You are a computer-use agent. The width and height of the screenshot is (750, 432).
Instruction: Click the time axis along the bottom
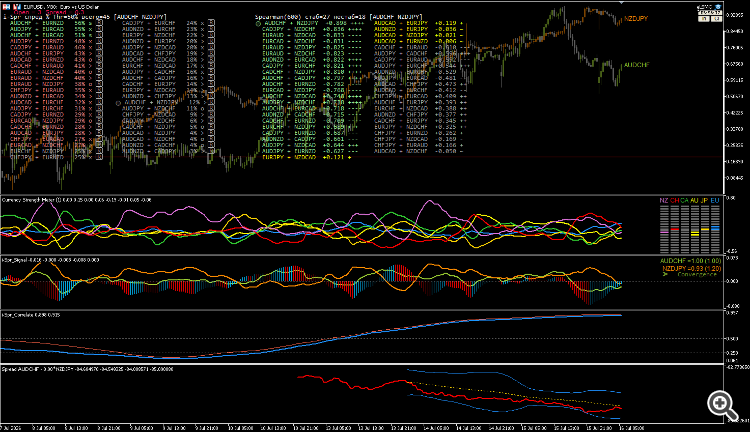tap(362, 428)
